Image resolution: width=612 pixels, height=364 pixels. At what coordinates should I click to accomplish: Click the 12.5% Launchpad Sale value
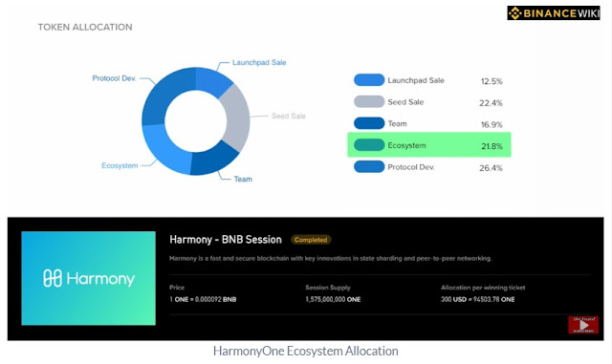tap(492, 81)
